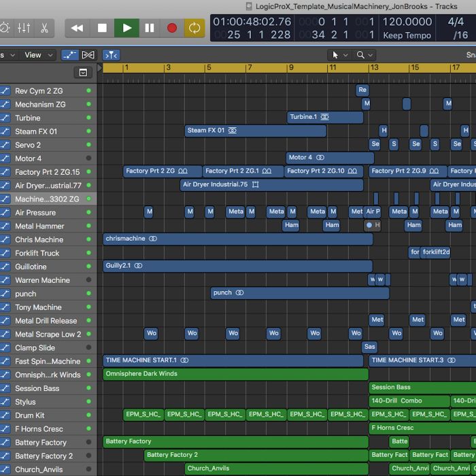Select the Fast Spin...Machine track name
Screen dimensions: 476x476
48,361
